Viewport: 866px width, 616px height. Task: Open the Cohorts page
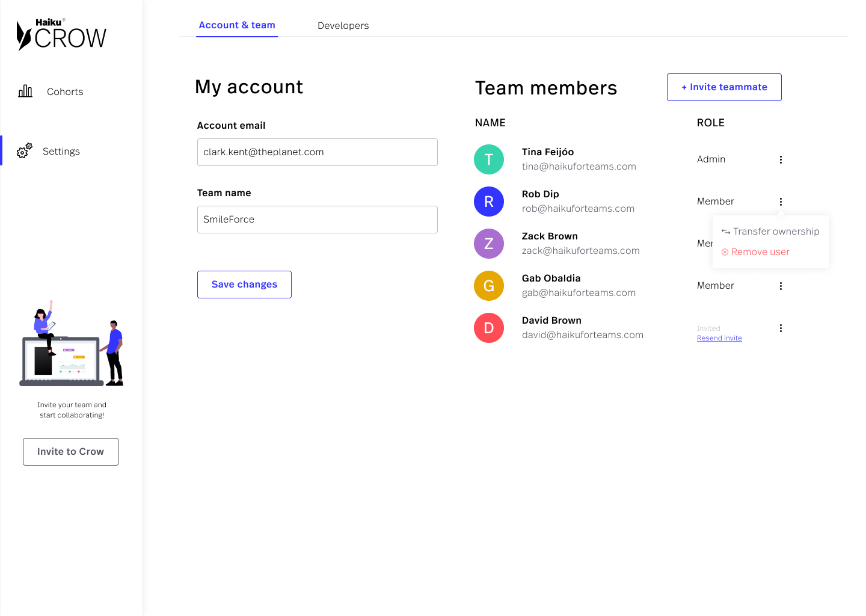65,91
